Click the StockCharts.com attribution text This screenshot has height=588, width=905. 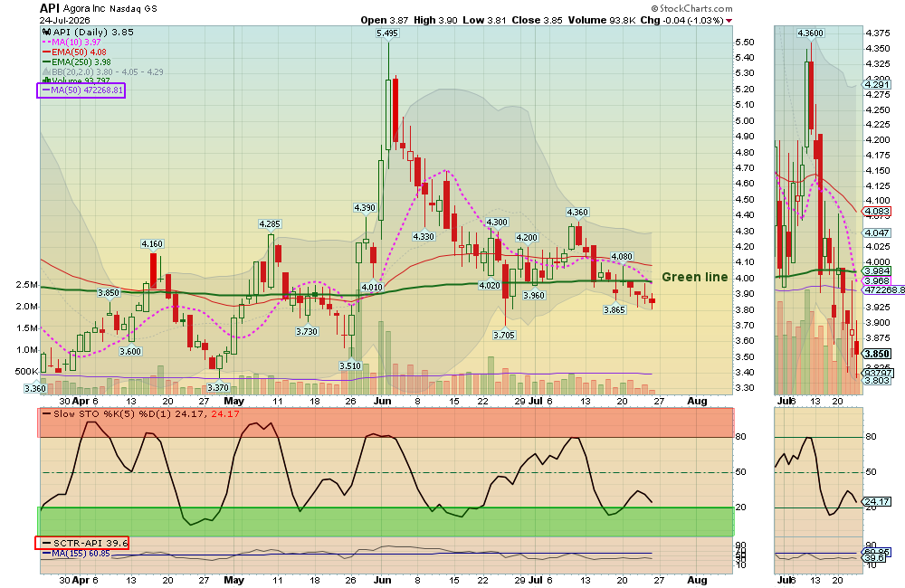(x=692, y=9)
